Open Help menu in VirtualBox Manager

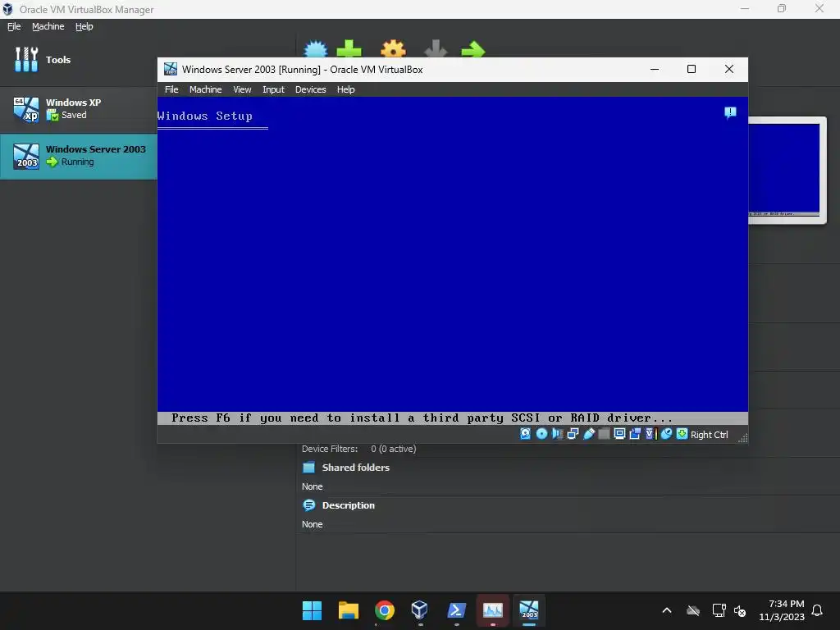[84, 26]
